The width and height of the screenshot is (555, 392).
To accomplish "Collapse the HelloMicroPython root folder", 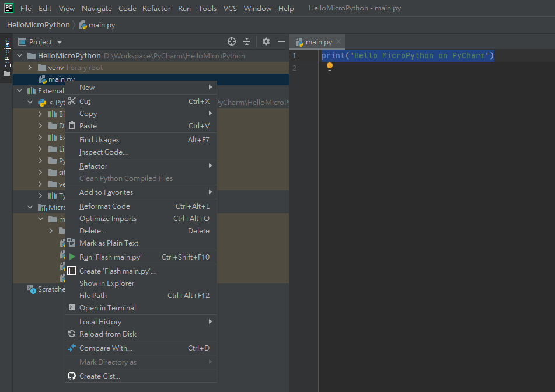I will coord(20,55).
